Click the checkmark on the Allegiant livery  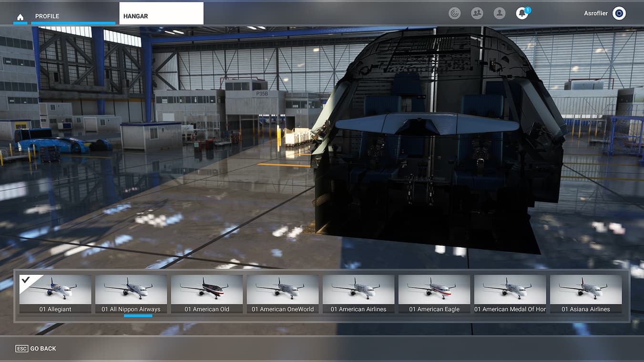[26, 281]
